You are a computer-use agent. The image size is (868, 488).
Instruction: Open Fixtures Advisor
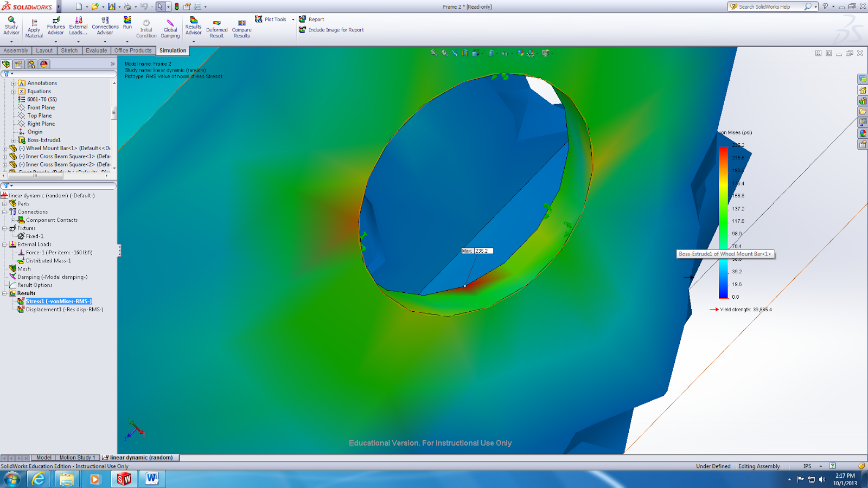(x=55, y=26)
